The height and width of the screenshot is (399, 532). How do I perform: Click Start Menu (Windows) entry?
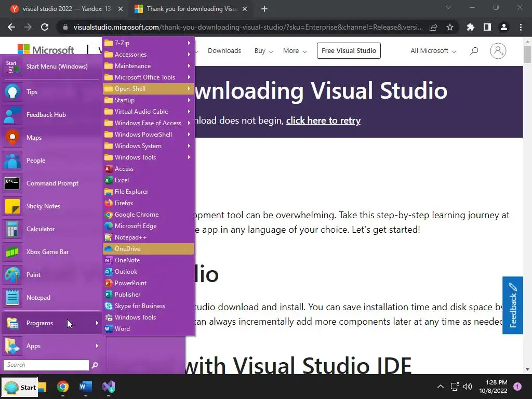point(51,66)
